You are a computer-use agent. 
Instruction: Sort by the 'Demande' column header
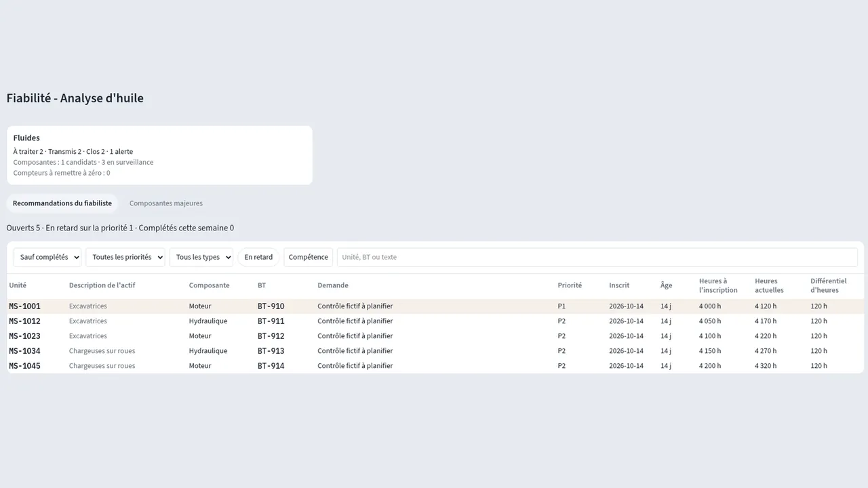333,285
